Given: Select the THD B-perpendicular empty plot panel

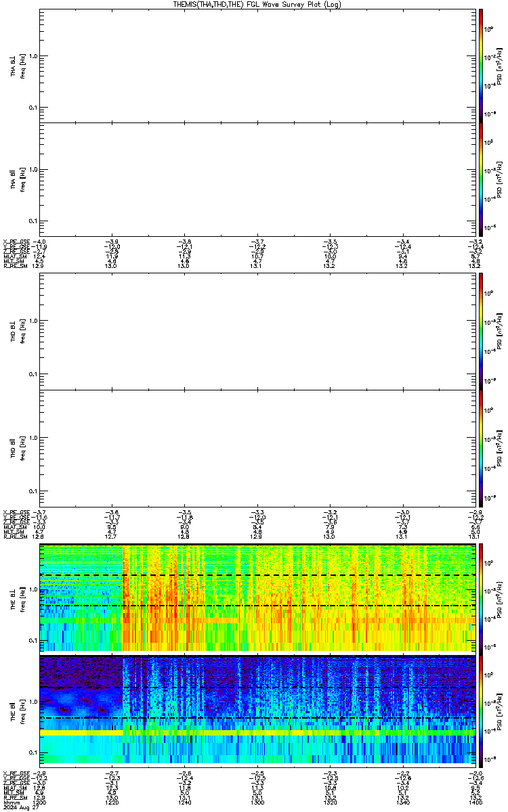Looking at the screenshot, I should click(x=257, y=331).
